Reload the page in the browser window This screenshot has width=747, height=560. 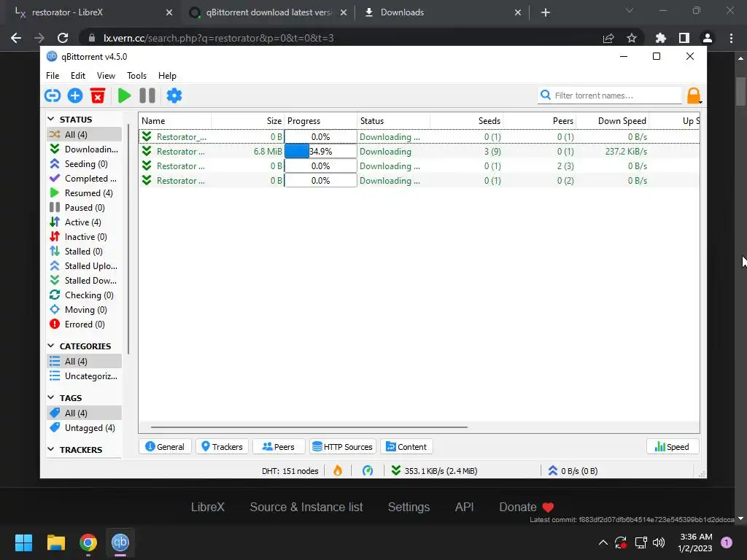(63, 38)
